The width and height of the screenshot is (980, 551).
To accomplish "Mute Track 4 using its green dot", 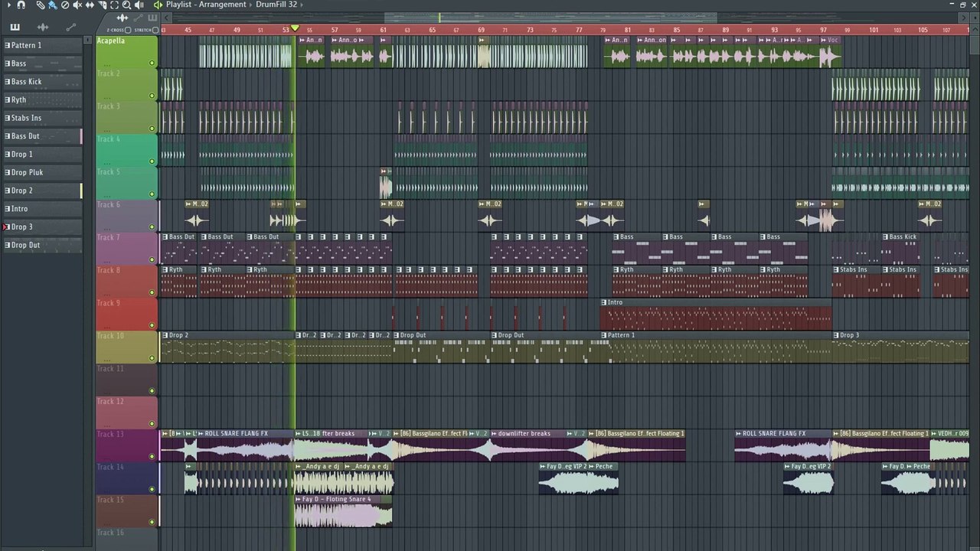I will [152, 161].
